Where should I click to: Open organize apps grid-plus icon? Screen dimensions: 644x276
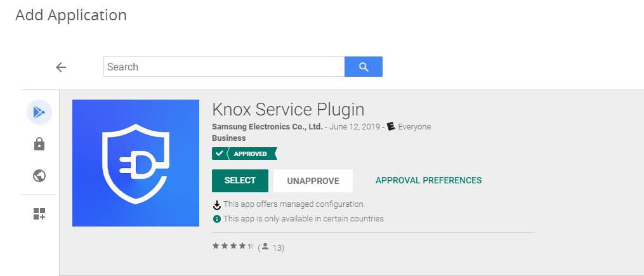click(x=39, y=214)
